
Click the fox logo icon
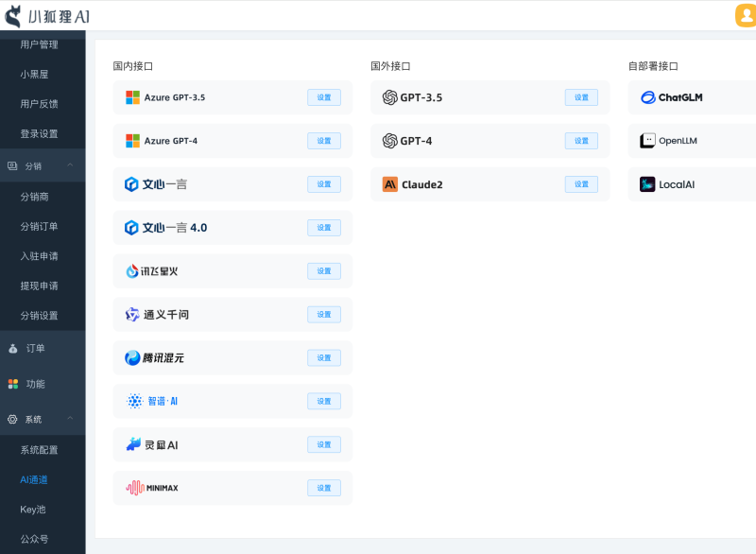click(12, 17)
